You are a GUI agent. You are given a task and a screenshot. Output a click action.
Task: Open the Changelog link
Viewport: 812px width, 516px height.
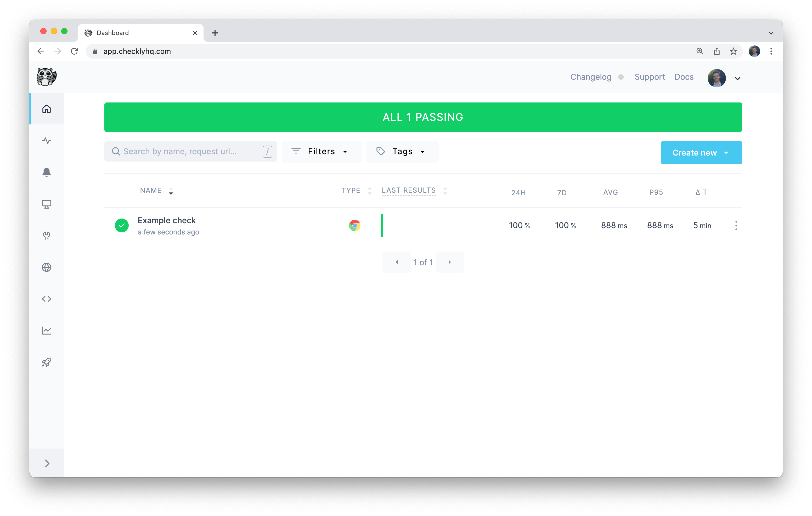[x=591, y=77]
